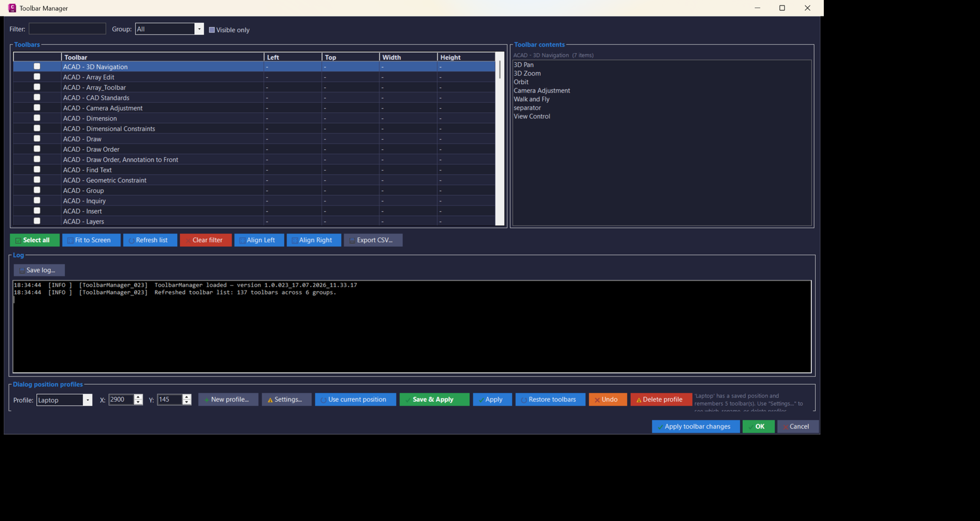This screenshot has height=521, width=980.
Task: Click the Restore toolbars button
Action: pyautogui.click(x=550, y=400)
